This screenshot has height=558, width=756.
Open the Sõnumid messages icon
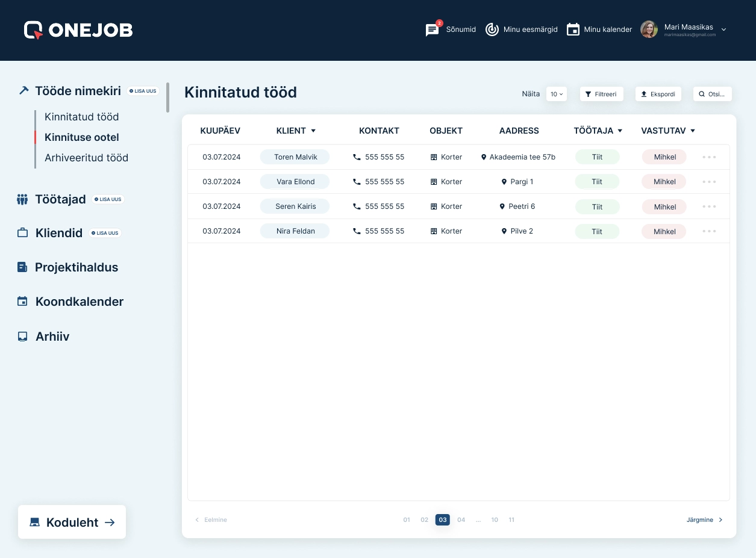point(432,30)
